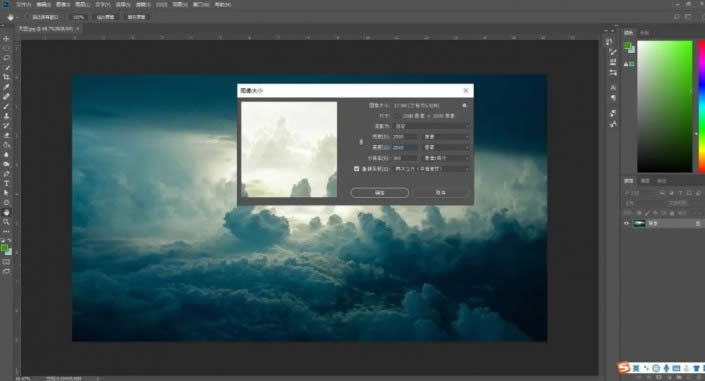Viewport: 705px width, 381px height.
Task: Click the width input field
Action: (406, 136)
